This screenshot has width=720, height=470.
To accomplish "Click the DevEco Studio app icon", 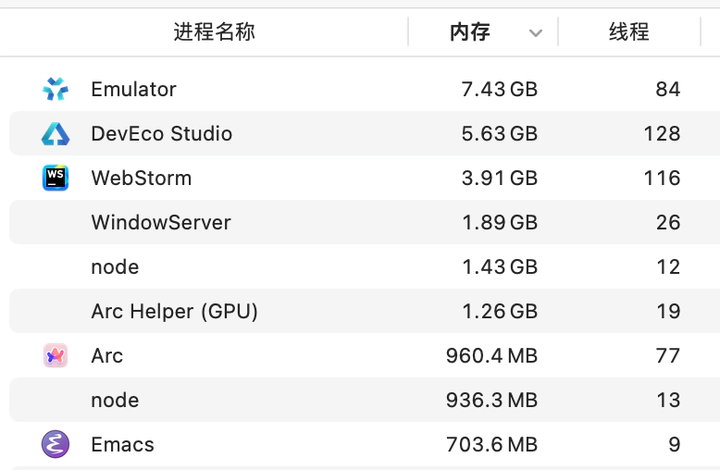I will click(x=55, y=134).
